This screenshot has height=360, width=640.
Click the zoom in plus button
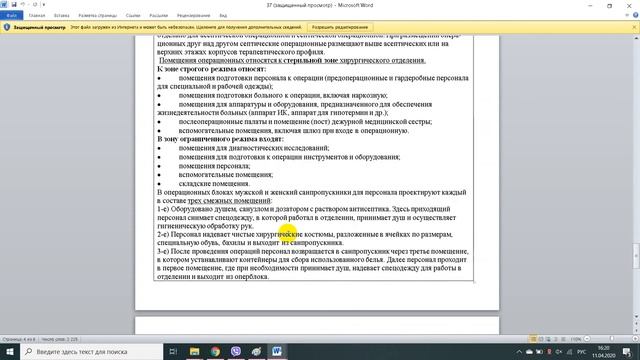tap(635, 339)
